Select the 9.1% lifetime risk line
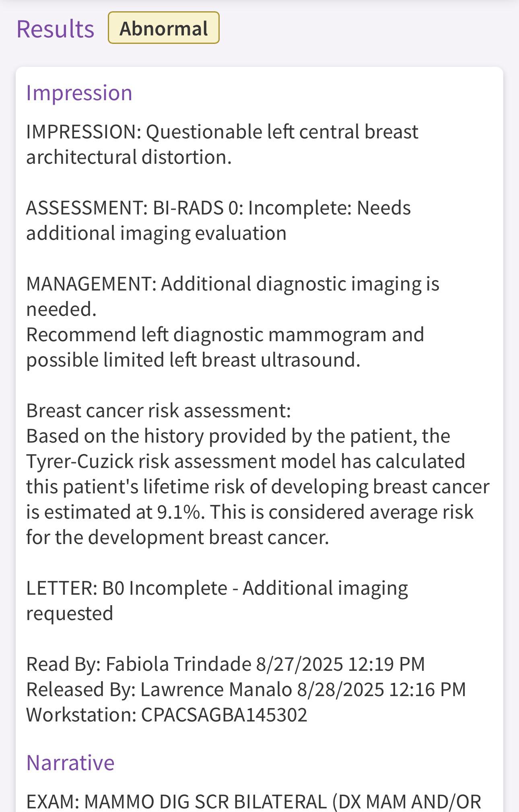 [249, 512]
